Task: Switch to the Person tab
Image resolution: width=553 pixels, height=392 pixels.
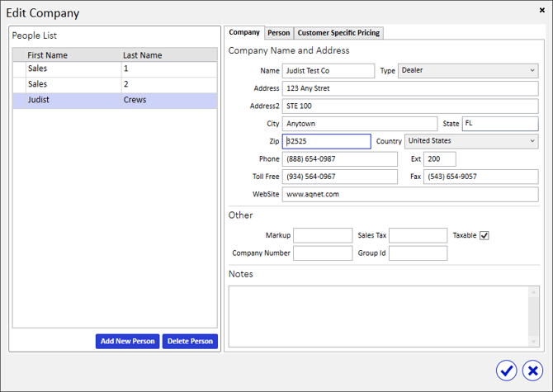Action: tap(279, 33)
